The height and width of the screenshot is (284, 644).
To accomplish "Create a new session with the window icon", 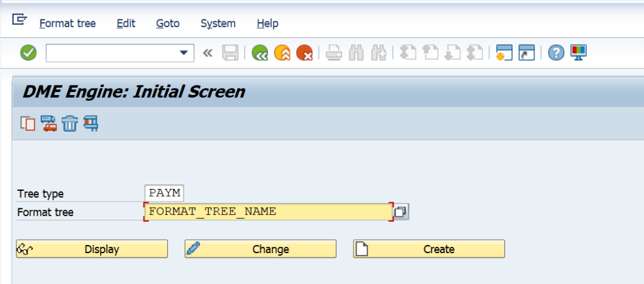I will (x=504, y=53).
